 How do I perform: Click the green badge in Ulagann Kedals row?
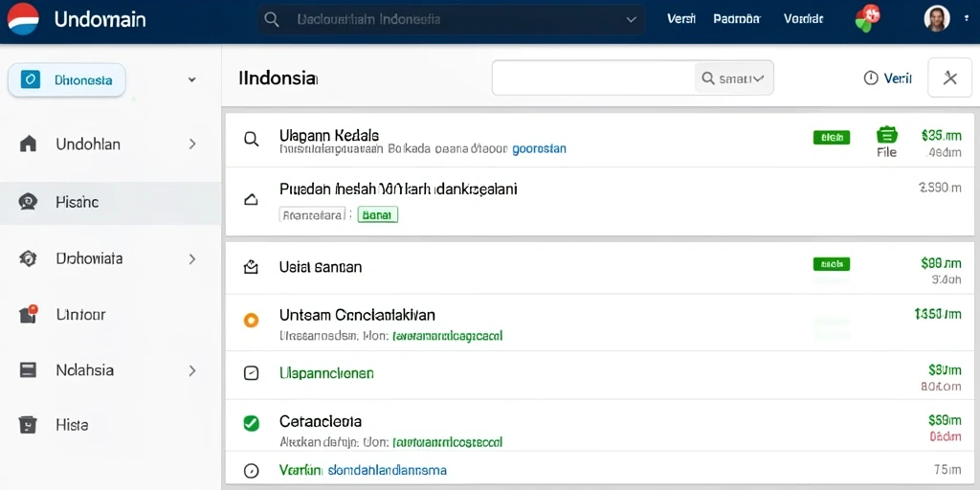coord(832,138)
